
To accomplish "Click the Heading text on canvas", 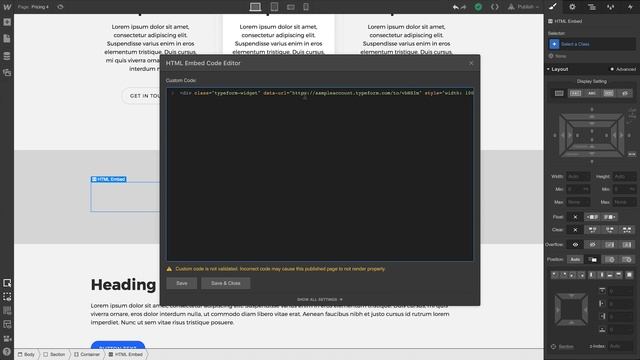I will pyautogui.click(x=123, y=284).
